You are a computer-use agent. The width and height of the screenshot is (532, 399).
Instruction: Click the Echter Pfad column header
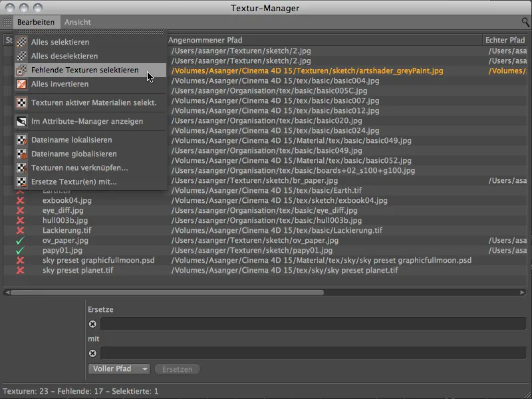tap(505, 40)
